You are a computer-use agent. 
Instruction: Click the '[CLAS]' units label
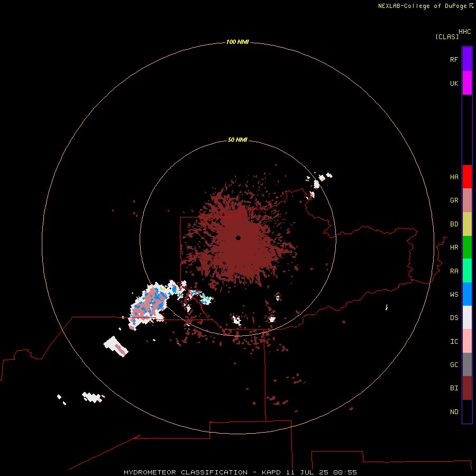point(447,36)
